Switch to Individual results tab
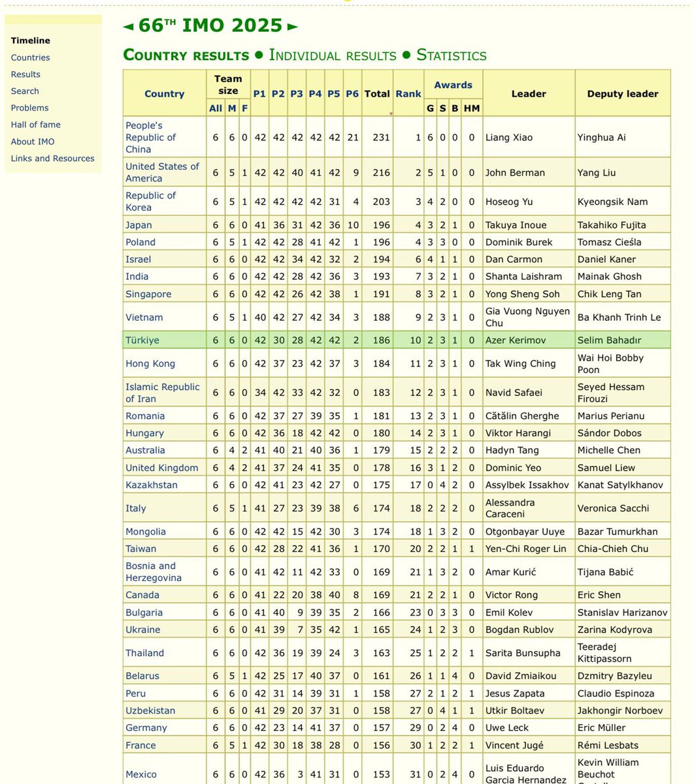Viewport: 694px width, 784px height. 333,56
